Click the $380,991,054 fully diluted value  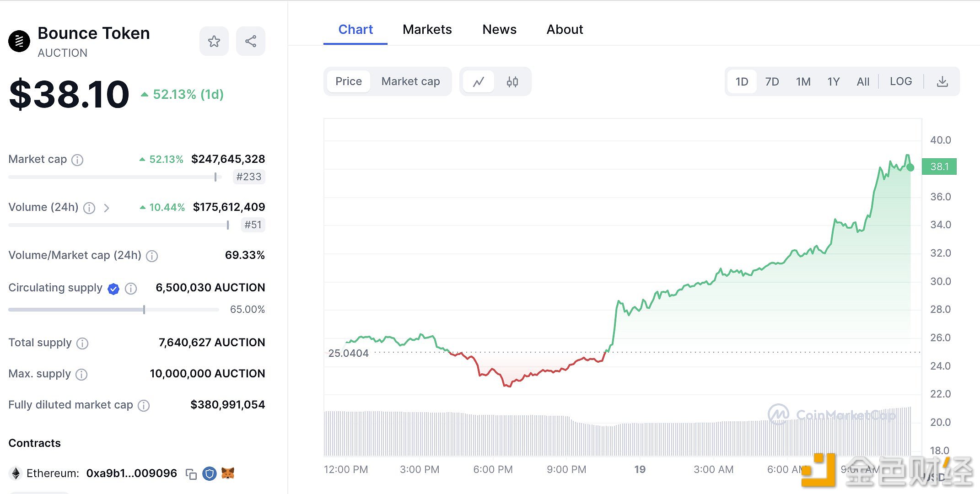point(228,405)
